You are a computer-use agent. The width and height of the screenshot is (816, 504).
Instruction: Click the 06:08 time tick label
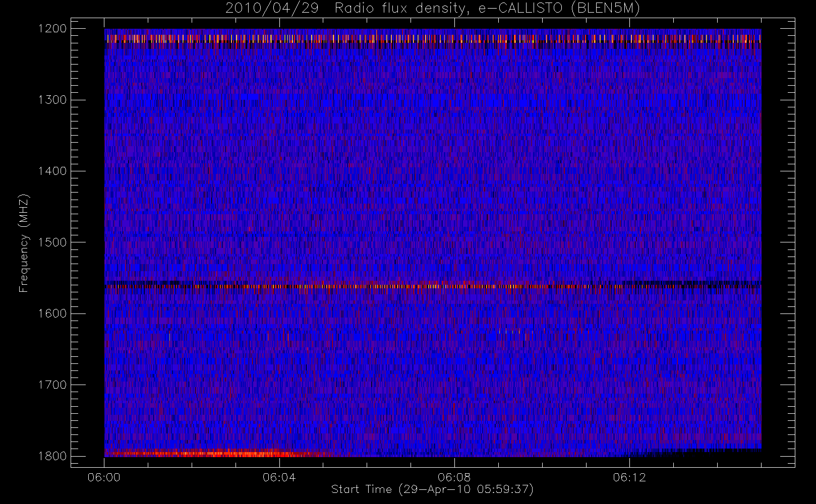[x=454, y=477]
